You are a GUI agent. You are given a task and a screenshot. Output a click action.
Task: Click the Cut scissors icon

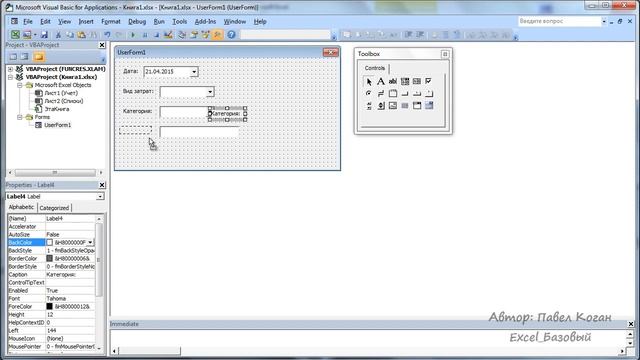58,35
